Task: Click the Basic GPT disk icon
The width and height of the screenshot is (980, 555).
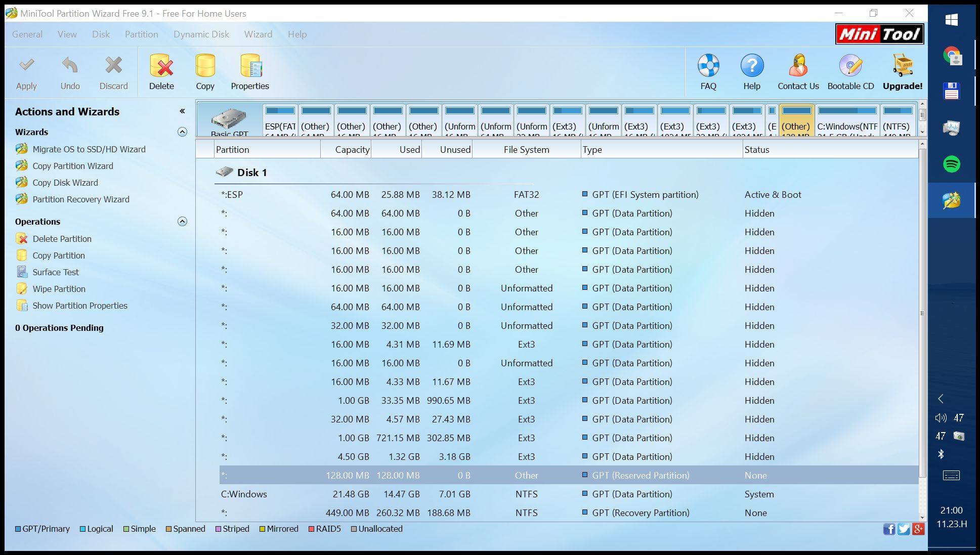Action: (x=229, y=119)
